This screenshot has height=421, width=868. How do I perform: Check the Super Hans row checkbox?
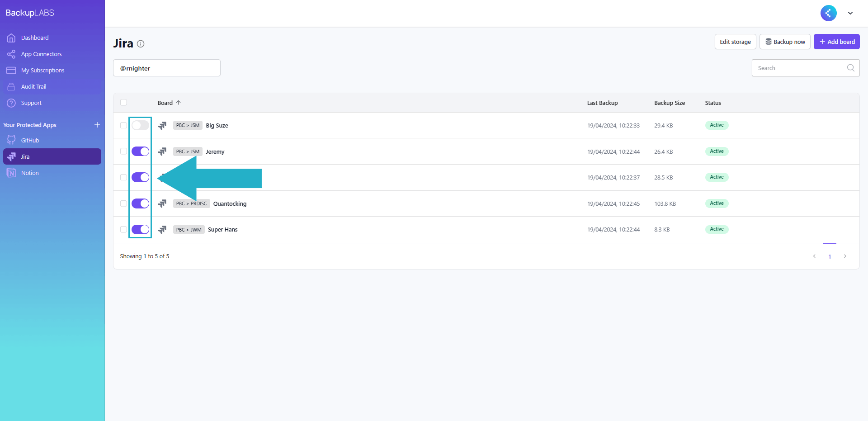pos(123,230)
